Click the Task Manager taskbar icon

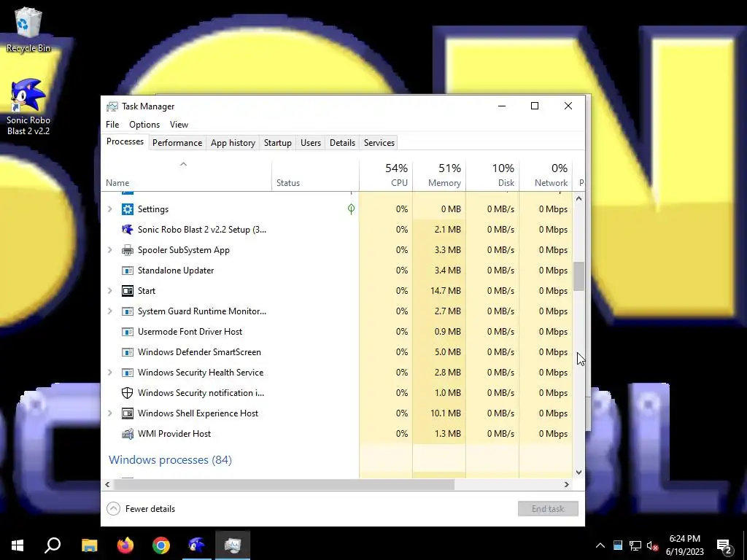click(x=233, y=545)
